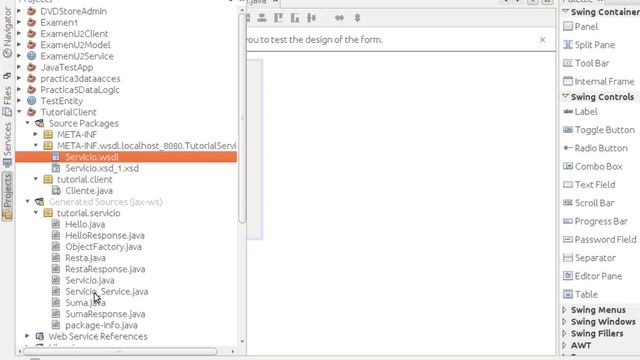
Task: Select ObjectFactory.java file
Action: pos(103,247)
